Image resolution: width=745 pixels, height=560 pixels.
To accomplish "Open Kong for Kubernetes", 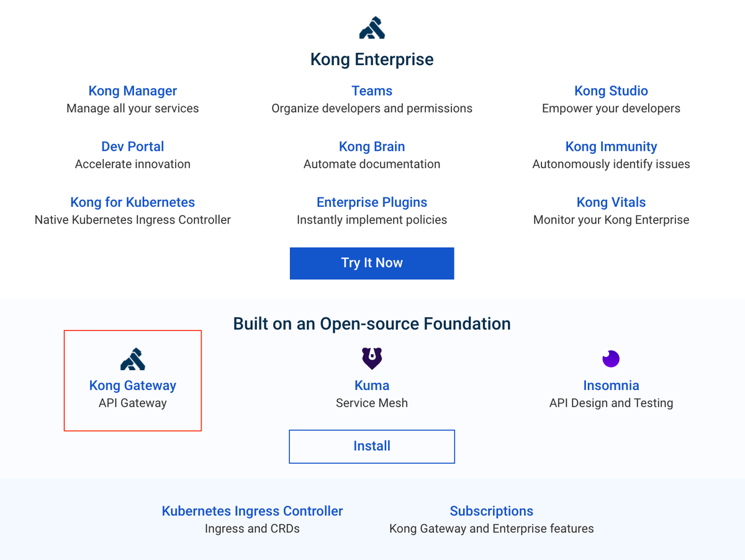I will [132, 202].
